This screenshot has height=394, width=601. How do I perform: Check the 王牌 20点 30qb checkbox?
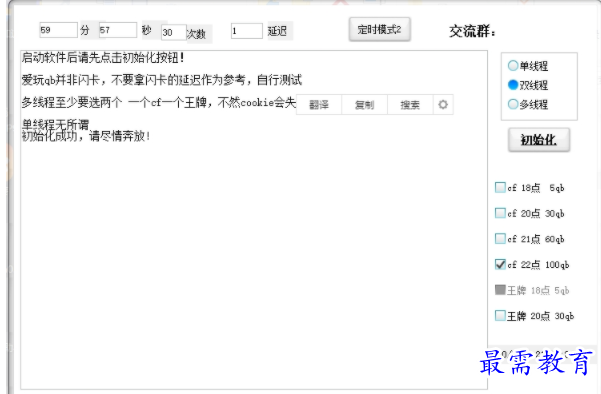(x=500, y=315)
